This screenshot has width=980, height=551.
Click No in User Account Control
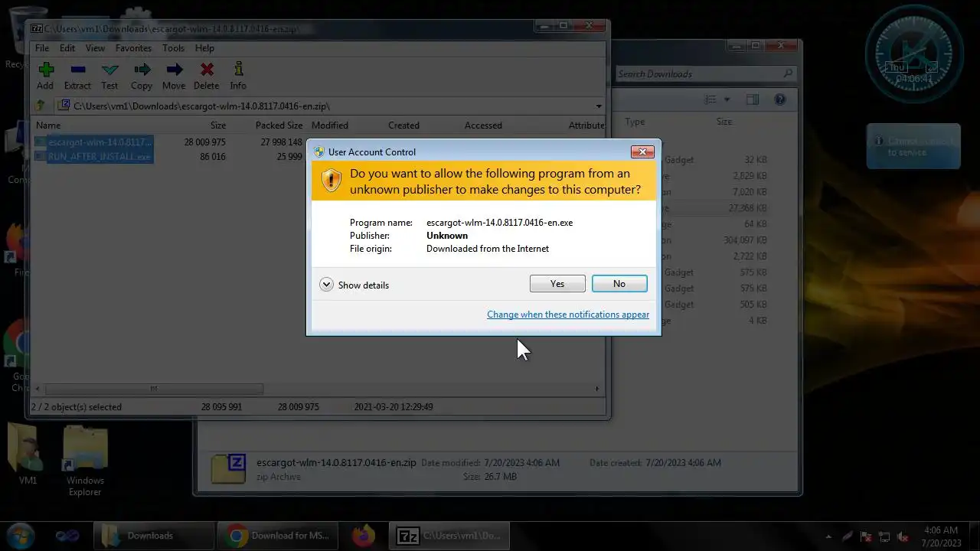619,283
